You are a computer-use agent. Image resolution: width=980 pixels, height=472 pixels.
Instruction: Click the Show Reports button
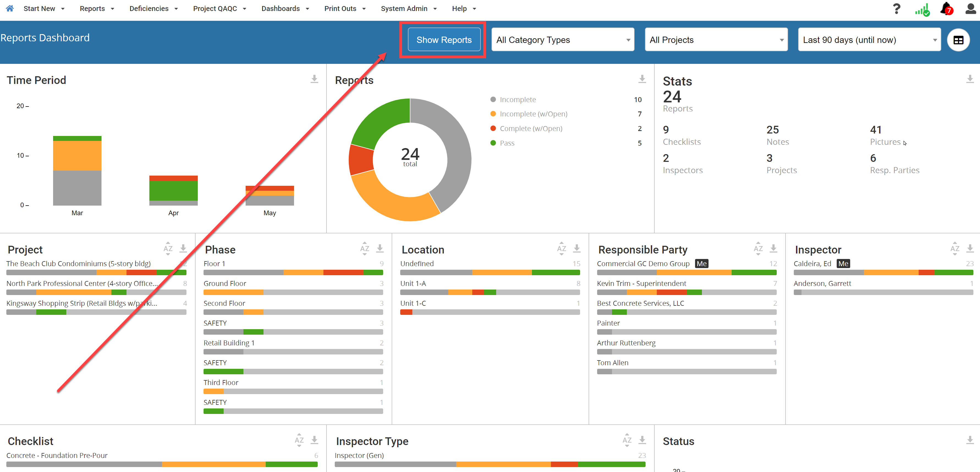coord(444,39)
